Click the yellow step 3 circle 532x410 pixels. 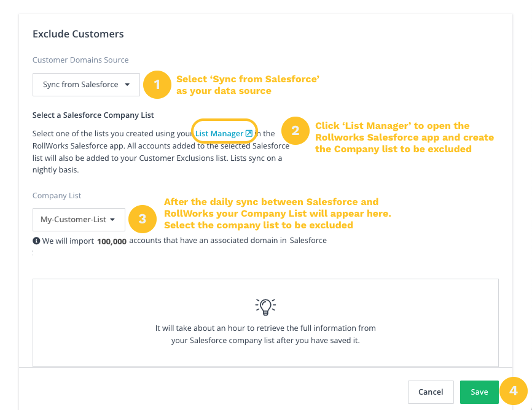click(143, 219)
